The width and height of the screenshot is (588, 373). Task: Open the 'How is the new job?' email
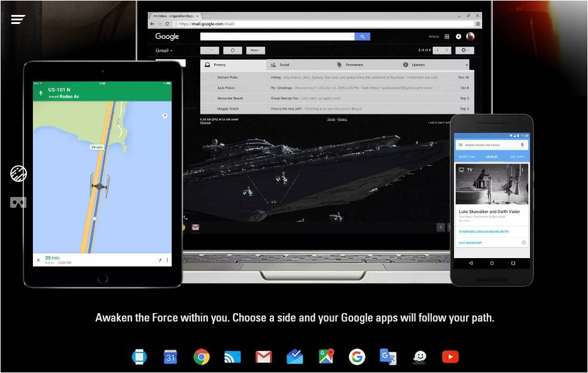click(x=337, y=109)
